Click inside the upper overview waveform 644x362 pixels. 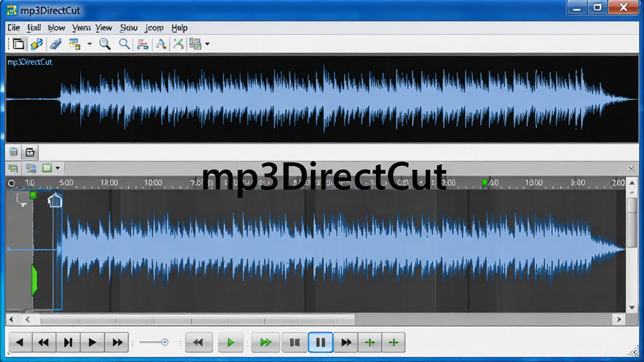(x=322, y=99)
